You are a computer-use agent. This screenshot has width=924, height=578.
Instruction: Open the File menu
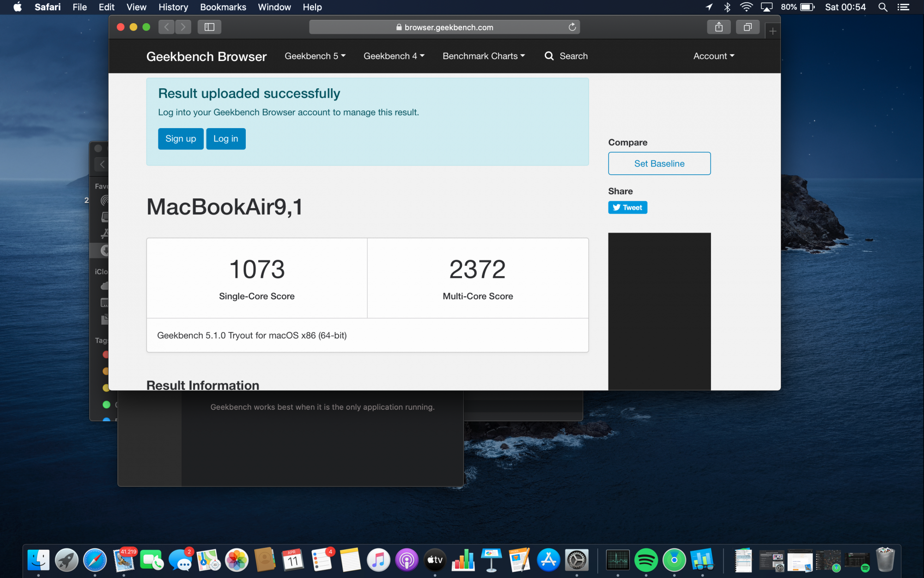click(79, 7)
